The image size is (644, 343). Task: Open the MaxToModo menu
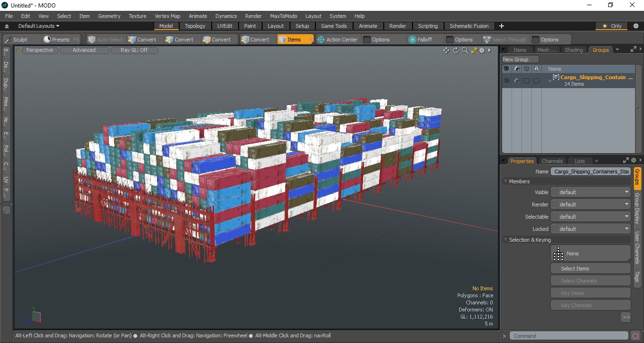click(x=283, y=16)
